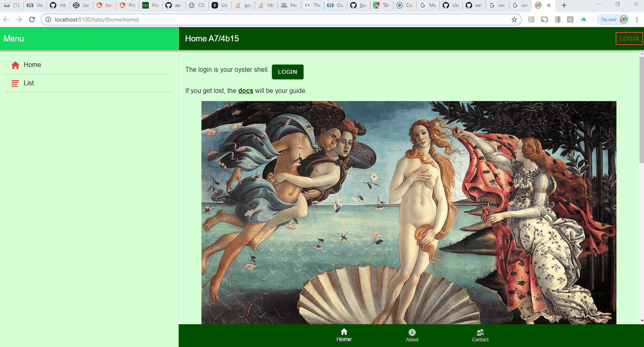This screenshot has height=347, width=644.
Task: Switch to 'The' tab with code icon
Action: tap(312, 5)
